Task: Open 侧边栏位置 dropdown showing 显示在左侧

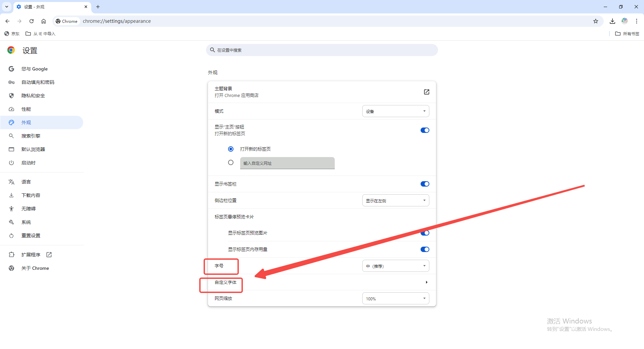Action: [x=396, y=200]
